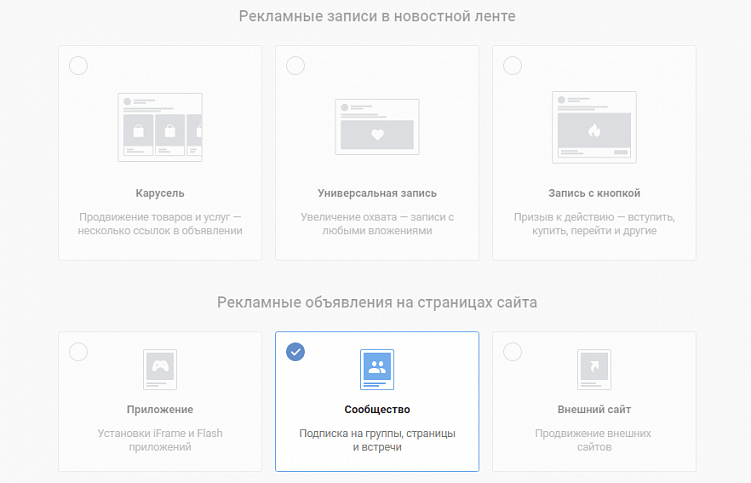751x483 pixels.
Task: Click the Универсальная запись title
Action: click(377, 193)
